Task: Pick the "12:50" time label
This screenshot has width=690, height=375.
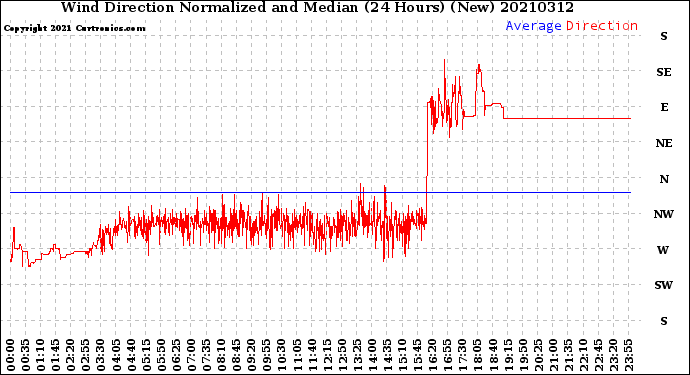Action: (x=342, y=355)
